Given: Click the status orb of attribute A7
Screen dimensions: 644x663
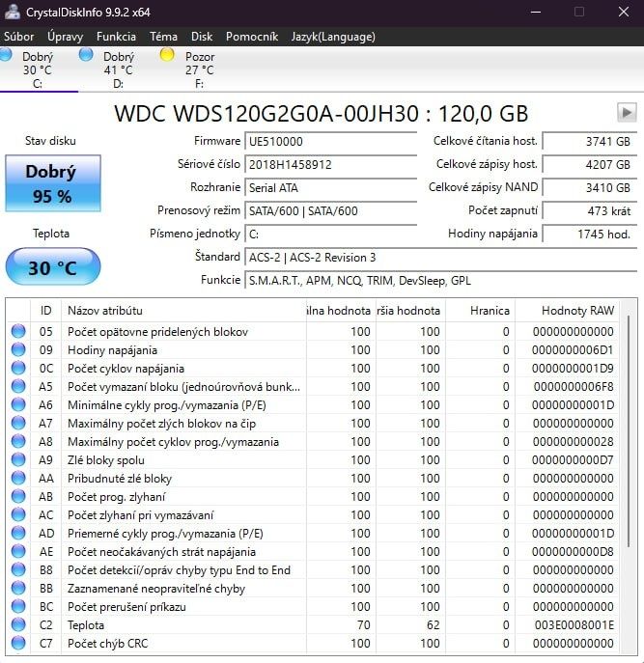Looking at the screenshot, I should pyautogui.click(x=18, y=423).
